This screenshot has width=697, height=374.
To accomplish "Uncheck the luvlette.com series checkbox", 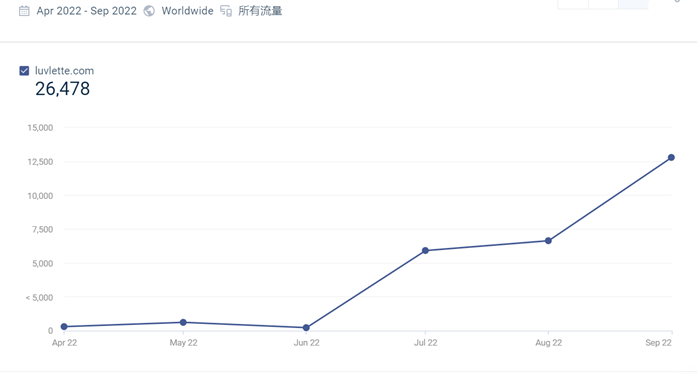I will point(24,71).
